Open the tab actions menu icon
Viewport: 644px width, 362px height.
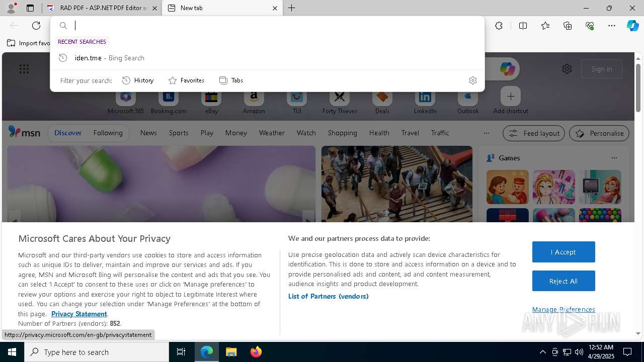(x=30, y=8)
